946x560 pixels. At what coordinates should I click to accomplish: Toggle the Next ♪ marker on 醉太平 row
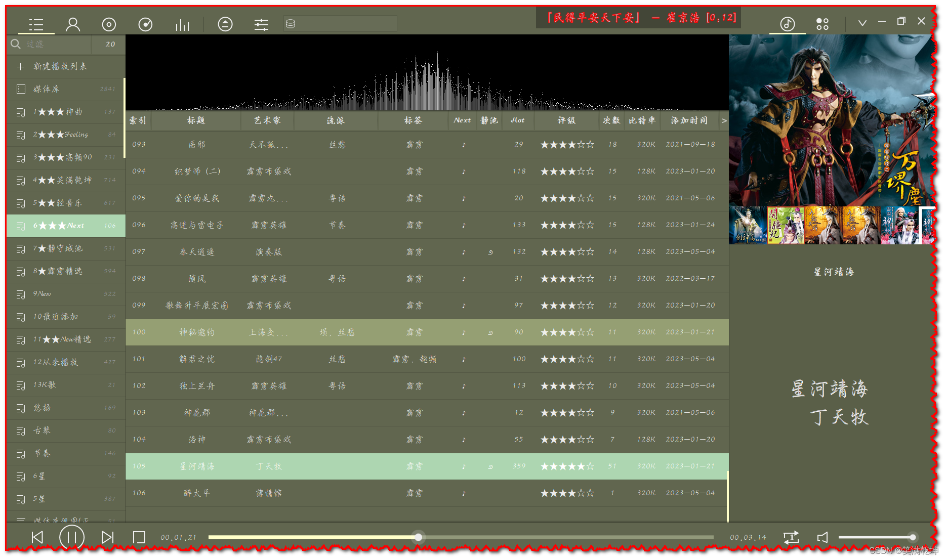pos(463,493)
